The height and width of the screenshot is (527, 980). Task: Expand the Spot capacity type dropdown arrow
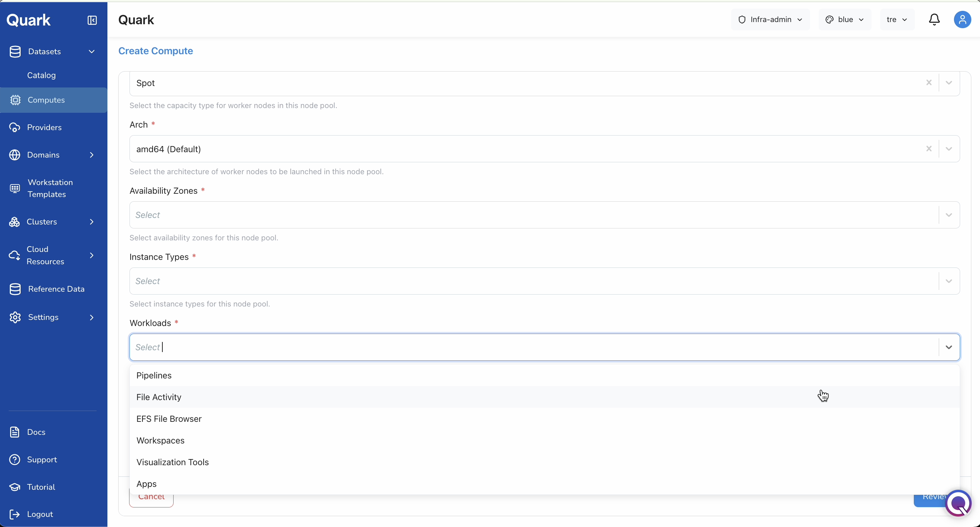tap(949, 83)
